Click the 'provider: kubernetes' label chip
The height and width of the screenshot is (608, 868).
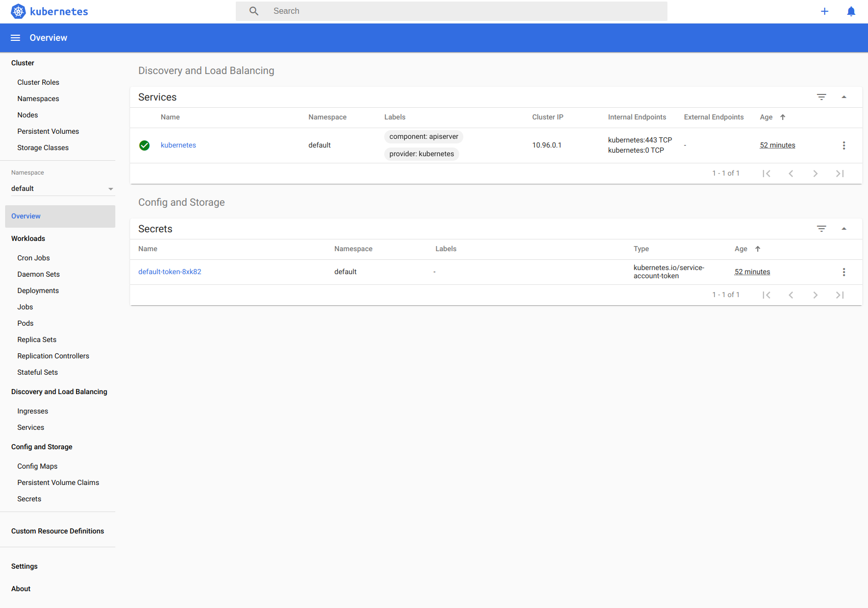point(421,154)
